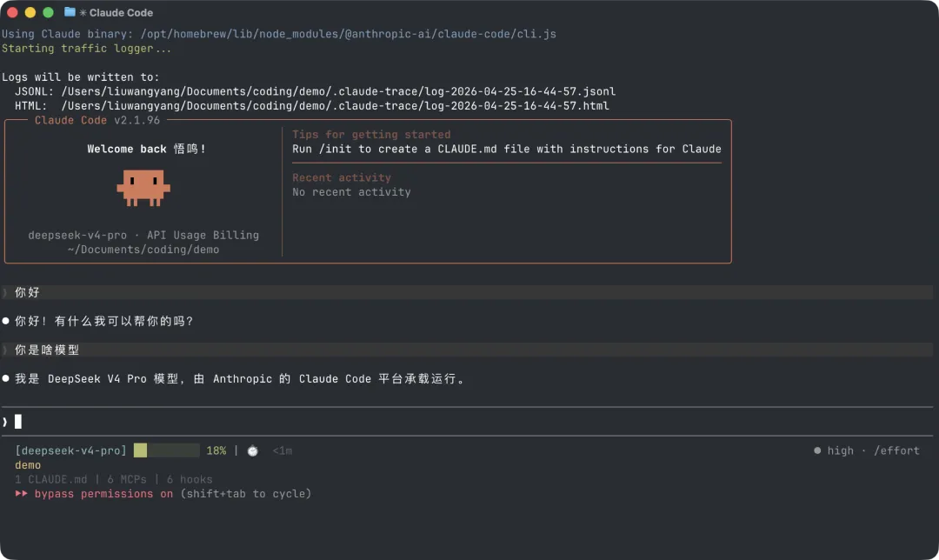Click the folder icon in the title bar
The height and width of the screenshot is (560, 939).
[x=70, y=12]
